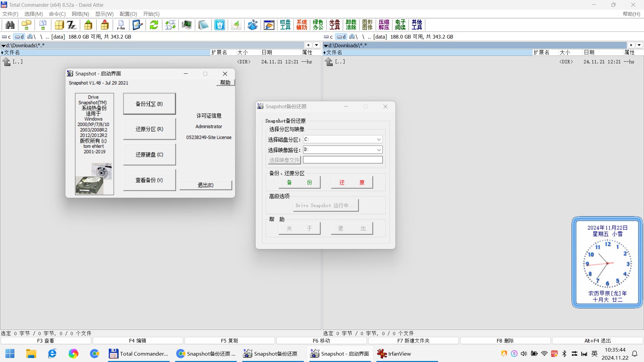Screen dimensions: 644x362
Task: Expand the 选择磁盘分区 C: dropdown
Action: click(x=379, y=139)
